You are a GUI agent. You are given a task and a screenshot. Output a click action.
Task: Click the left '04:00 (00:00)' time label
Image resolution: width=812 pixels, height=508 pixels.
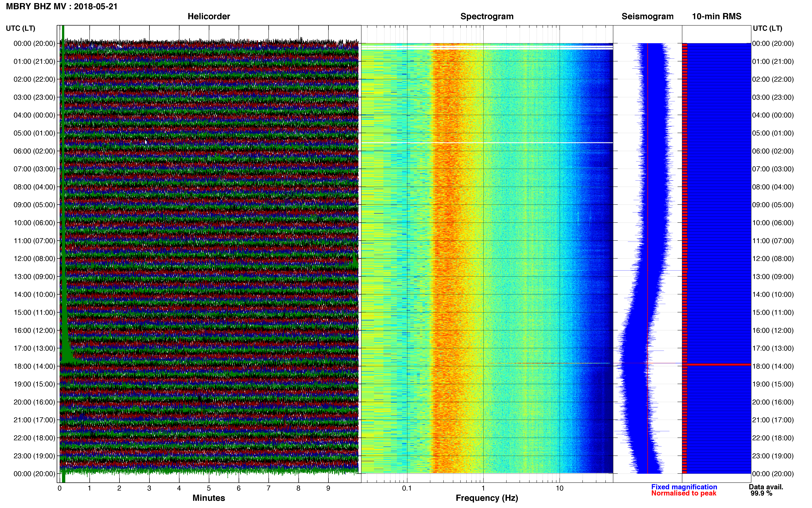pos(34,115)
